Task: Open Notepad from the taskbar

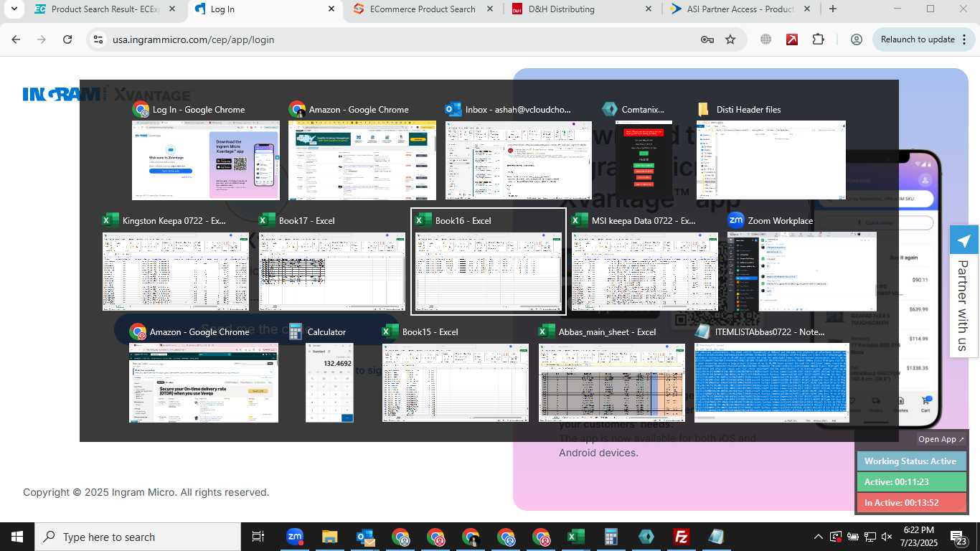Action: coord(717,537)
